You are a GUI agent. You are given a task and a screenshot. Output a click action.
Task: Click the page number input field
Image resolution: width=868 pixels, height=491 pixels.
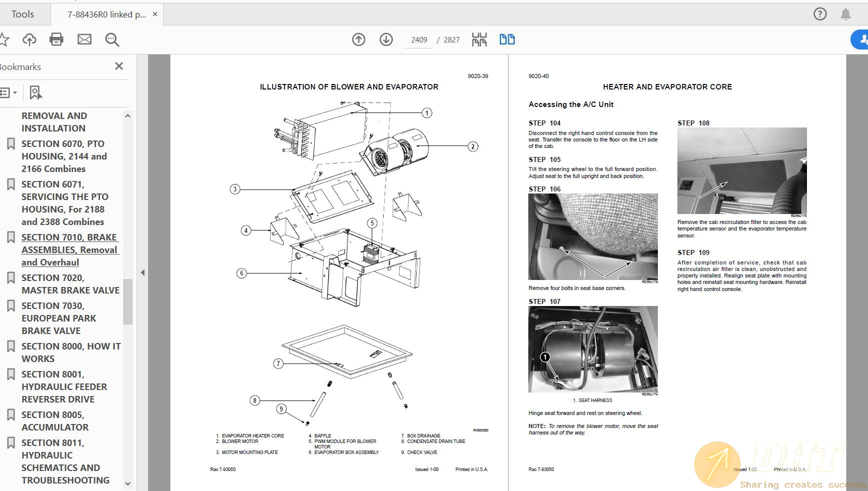(x=419, y=40)
